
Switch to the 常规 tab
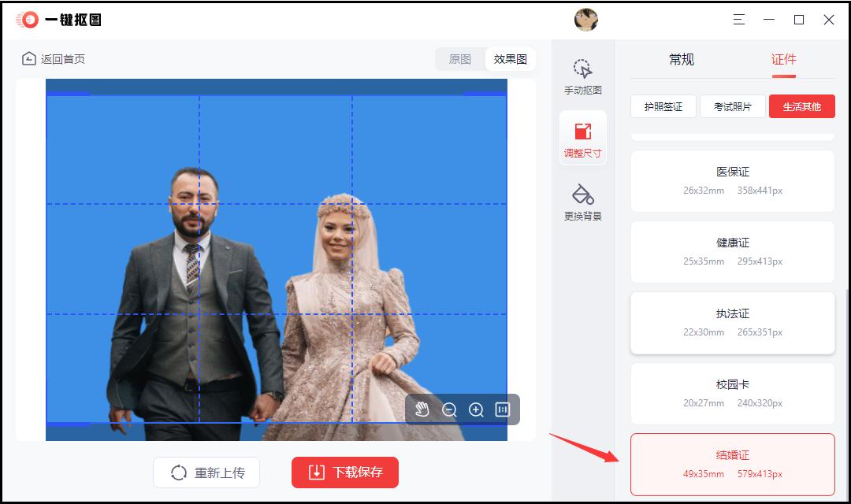(681, 59)
